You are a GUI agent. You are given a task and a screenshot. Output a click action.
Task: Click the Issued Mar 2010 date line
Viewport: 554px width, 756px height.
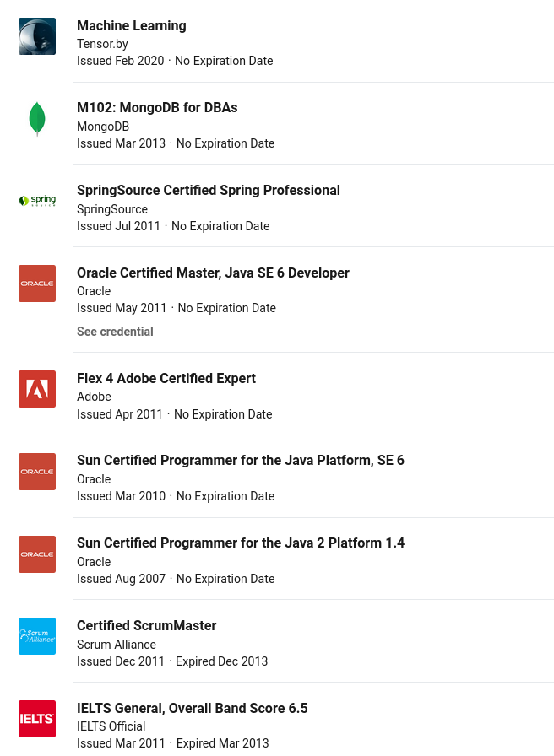(176, 496)
